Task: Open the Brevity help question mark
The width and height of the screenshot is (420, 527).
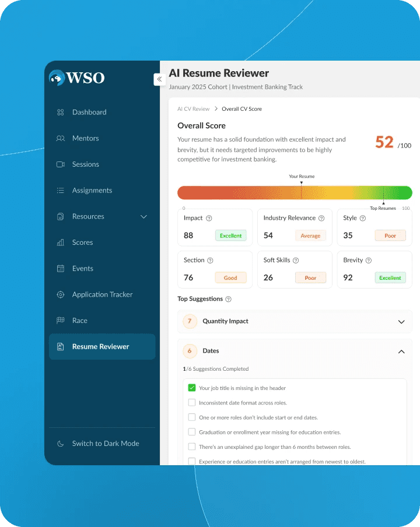Action: [x=369, y=261]
